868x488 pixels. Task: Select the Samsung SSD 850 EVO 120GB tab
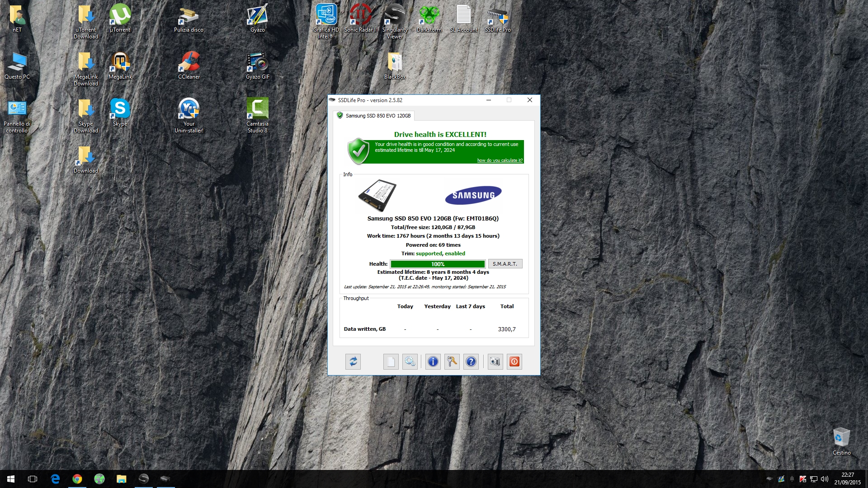coord(374,116)
